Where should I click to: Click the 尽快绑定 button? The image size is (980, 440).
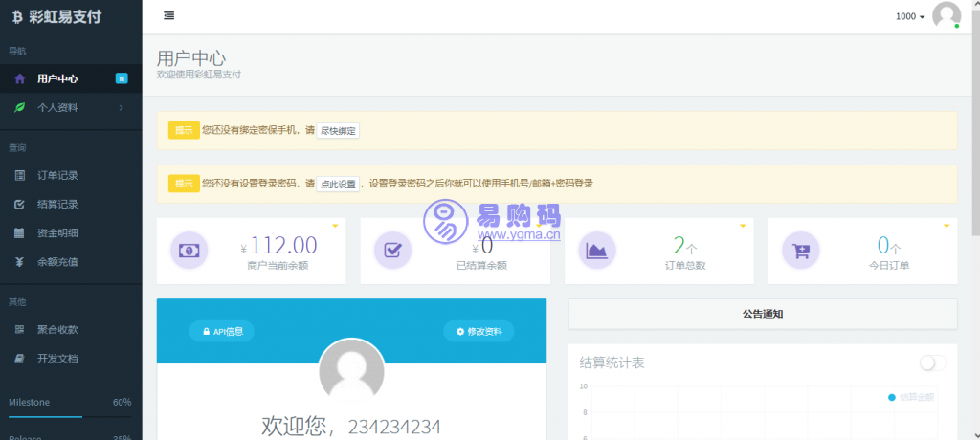tap(338, 130)
